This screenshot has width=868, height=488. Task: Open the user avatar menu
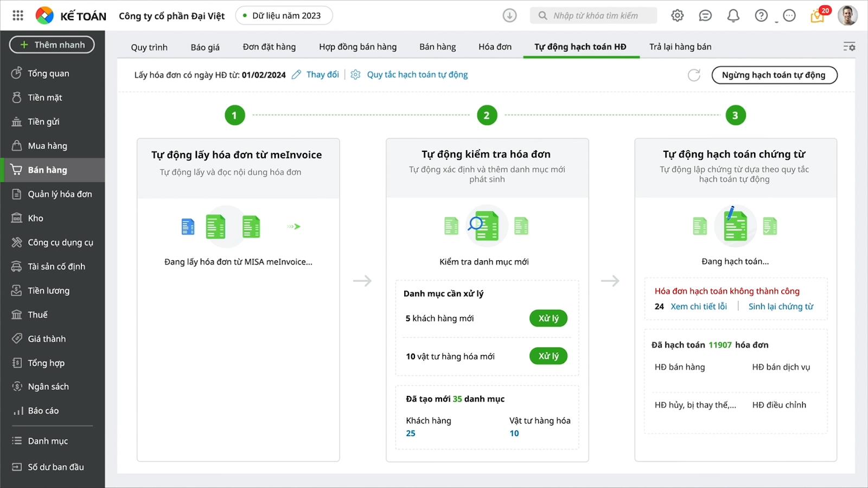[x=847, y=16]
